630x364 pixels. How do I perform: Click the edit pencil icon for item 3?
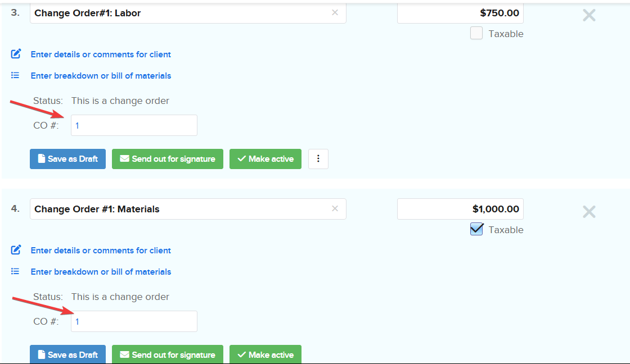pyautogui.click(x=16, y=54)
